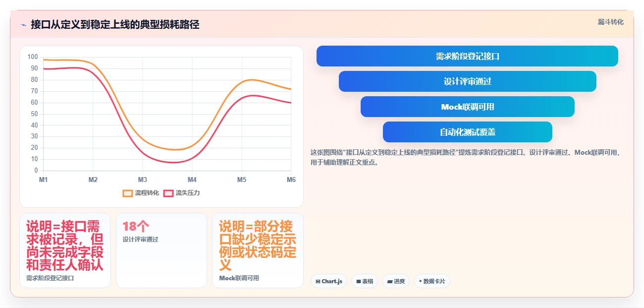This screenshot has width=644, height=308.
Task: Click the lightning icon beside the title
Action: [23, 25]
